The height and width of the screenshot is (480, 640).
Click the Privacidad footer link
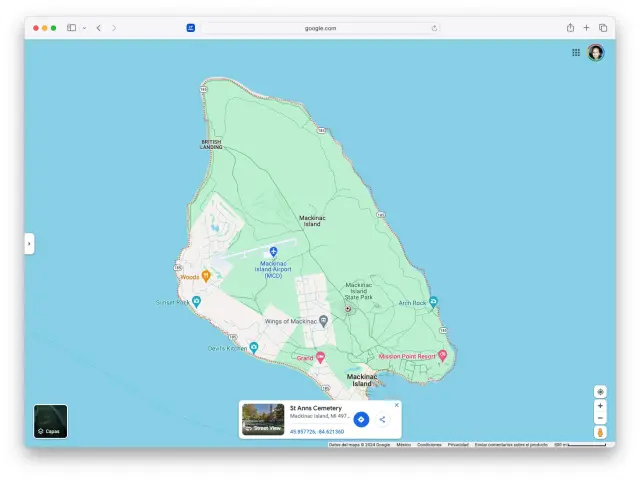click(x=458, y=444)
